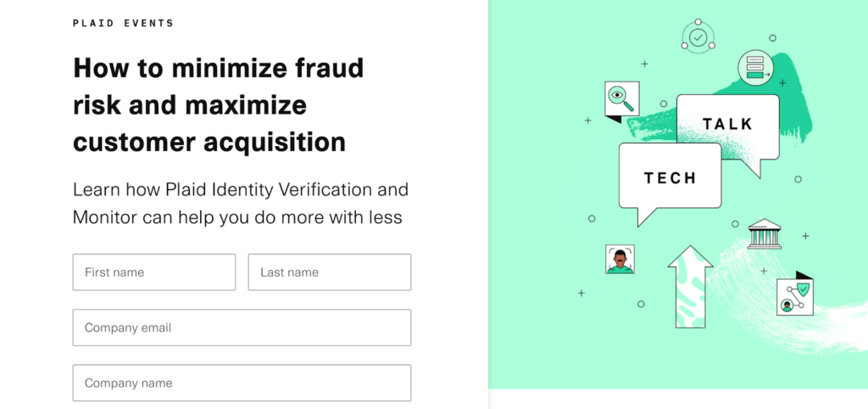Image resolution: width=868 pixels, height=409 pixels.
Task: Select the Company email field
Action: point(242,328)
